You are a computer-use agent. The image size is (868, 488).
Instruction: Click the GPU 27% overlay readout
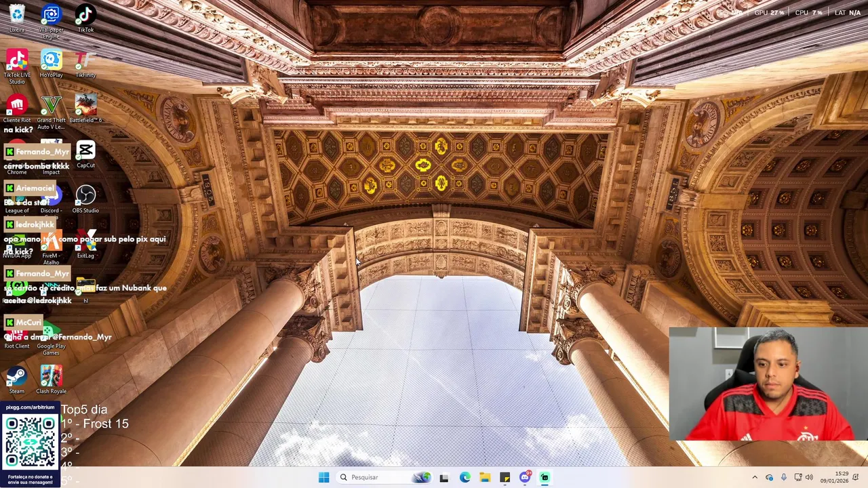(769, 12)
